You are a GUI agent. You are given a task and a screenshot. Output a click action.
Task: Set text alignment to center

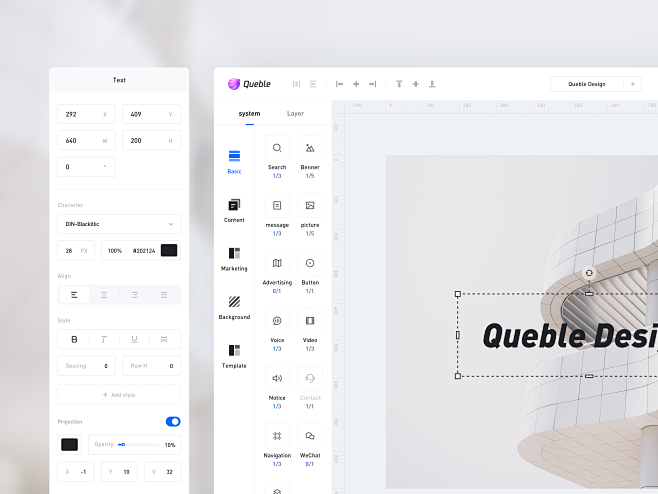(x=104, y=295)
